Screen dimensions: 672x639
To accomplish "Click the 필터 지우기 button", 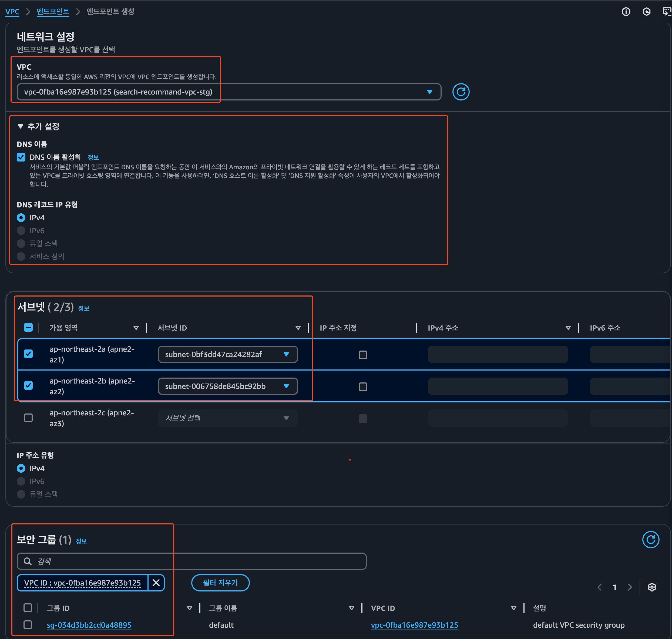I will pyautogui.click(x=220, y=583).
